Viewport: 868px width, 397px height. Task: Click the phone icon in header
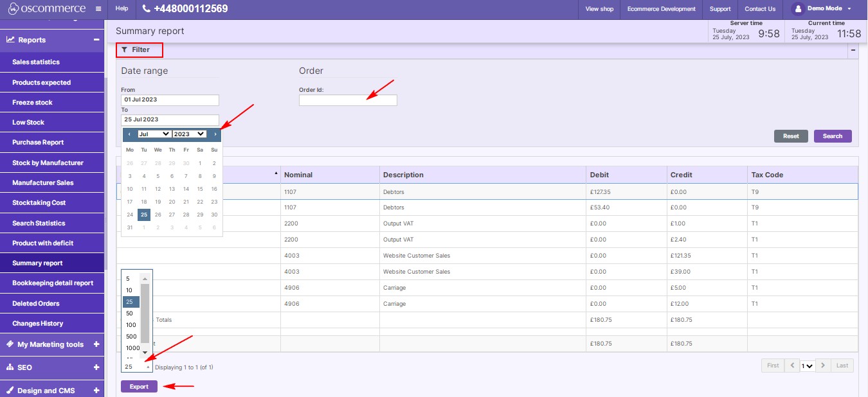click(146, 9)
